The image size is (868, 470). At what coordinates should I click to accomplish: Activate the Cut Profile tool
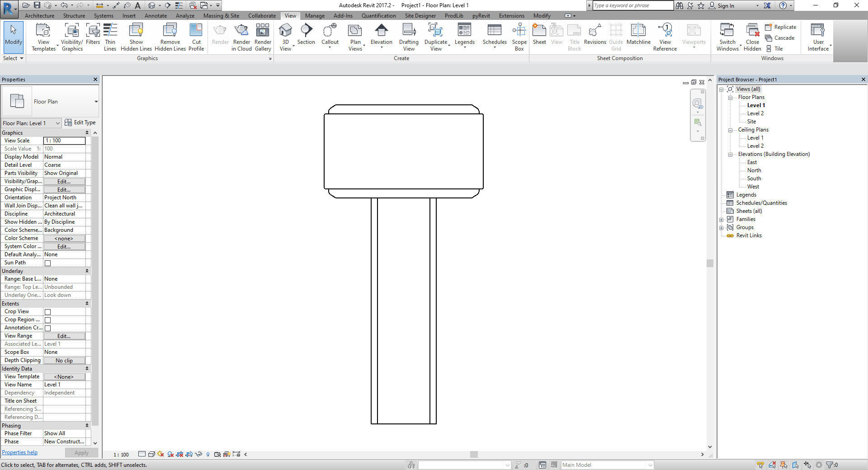pos(196,37)
